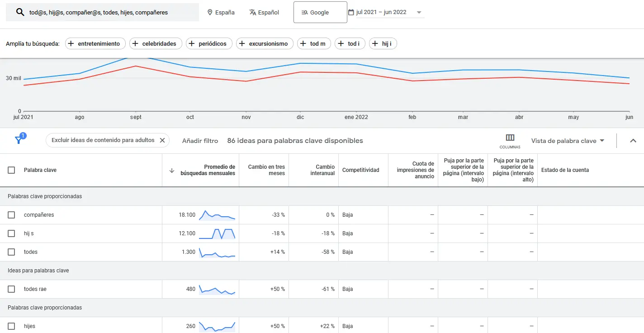Select the Google search network option

[320, 12]
